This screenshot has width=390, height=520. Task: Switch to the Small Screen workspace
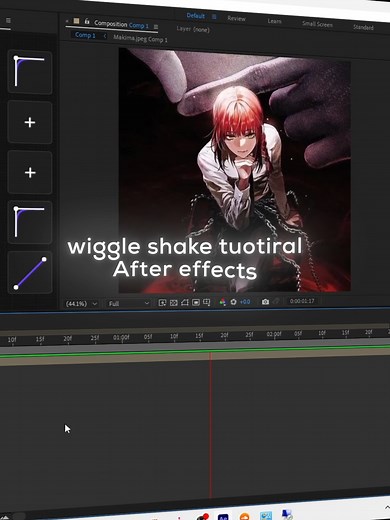click(317, 24)
